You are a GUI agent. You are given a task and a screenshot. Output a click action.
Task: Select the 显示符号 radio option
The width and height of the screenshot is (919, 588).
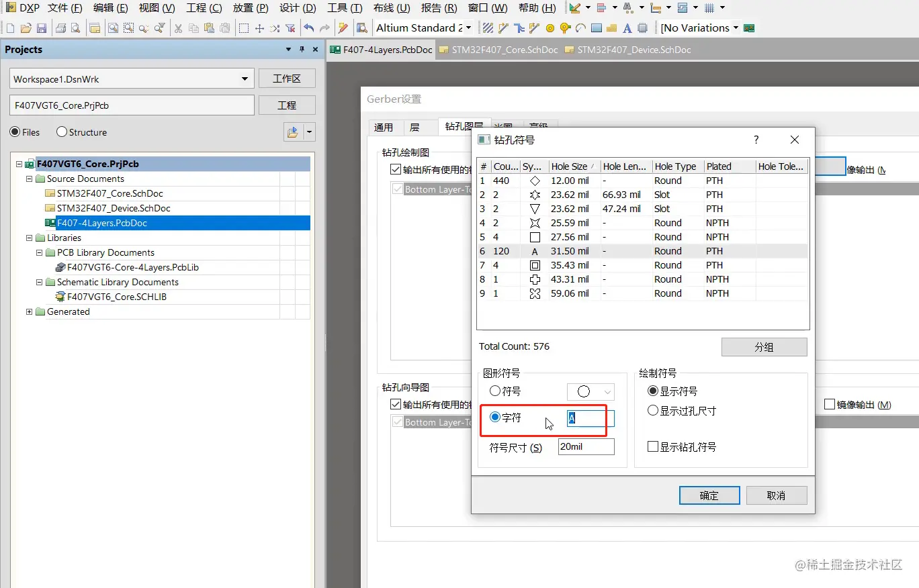pyautogui.click(x=652, y=391)
